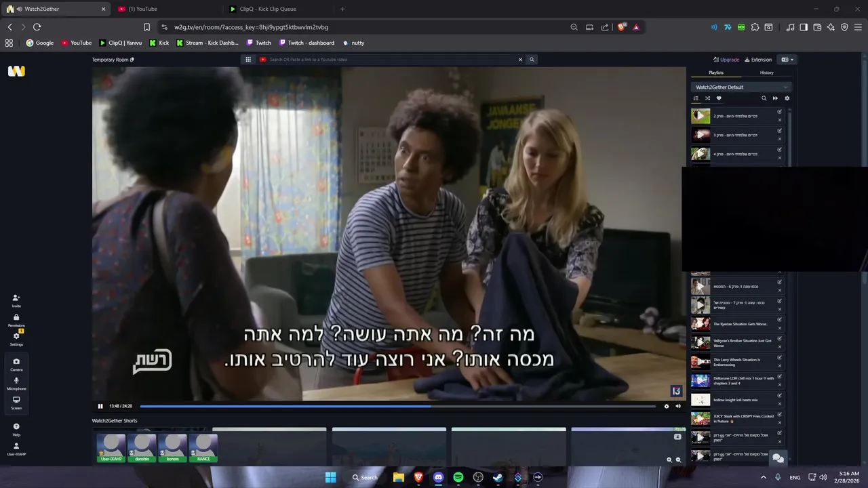Open room Settings gear in left sidebar
The height and width of the screenshot is (488, 868).
point(16,336)
